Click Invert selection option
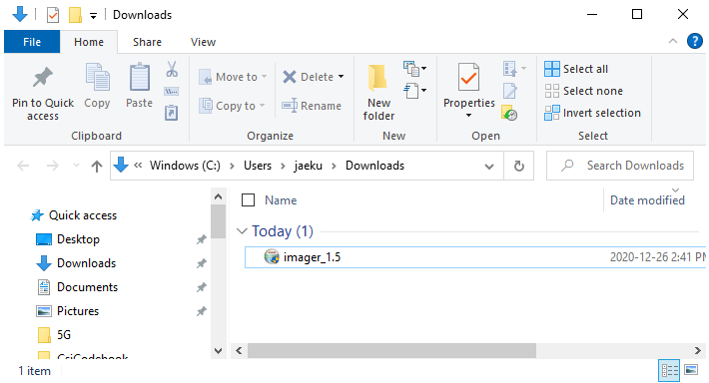Screen dimensions: 709x383 point(592,113)
